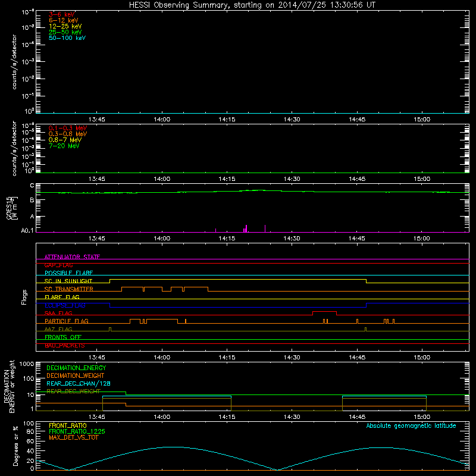The height and width of the screenshot is (476, 476).
Task: Click the raised SAA_FLAG segment near 14:37
Action: tap(324, 311)
